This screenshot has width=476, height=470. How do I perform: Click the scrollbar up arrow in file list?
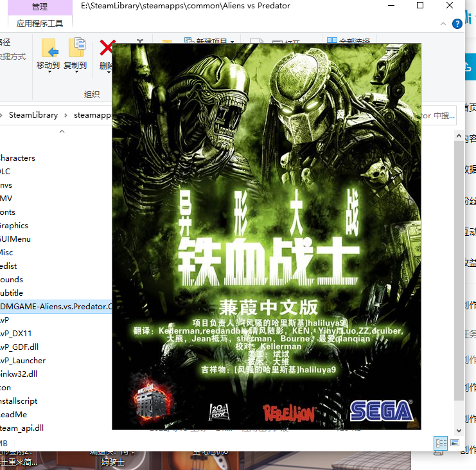tap(459, 136)
